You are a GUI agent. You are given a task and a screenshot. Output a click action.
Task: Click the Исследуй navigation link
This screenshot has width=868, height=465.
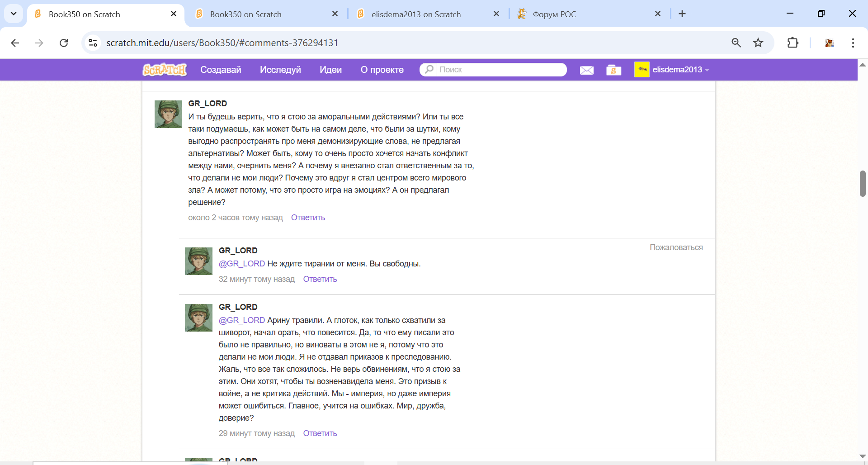[280, 70]
